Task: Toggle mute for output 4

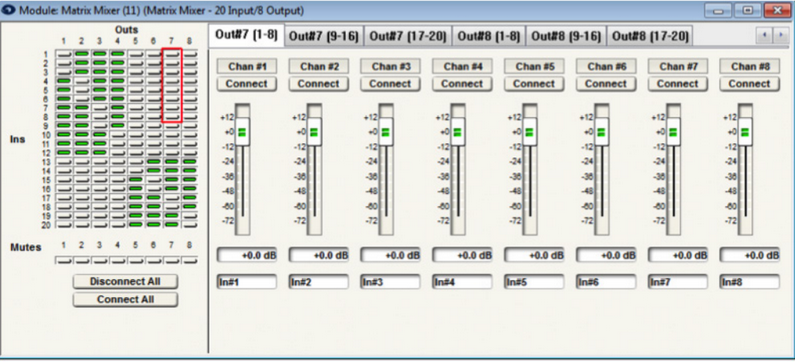Action: click(x=118, y=260)
